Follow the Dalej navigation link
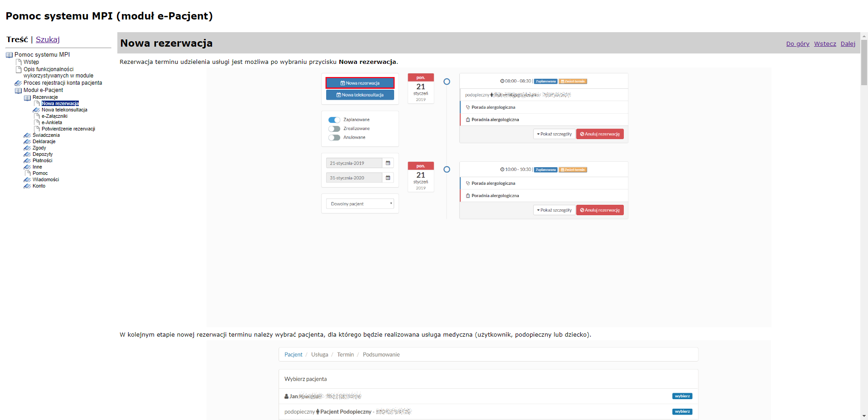 (x=848, y=44)
